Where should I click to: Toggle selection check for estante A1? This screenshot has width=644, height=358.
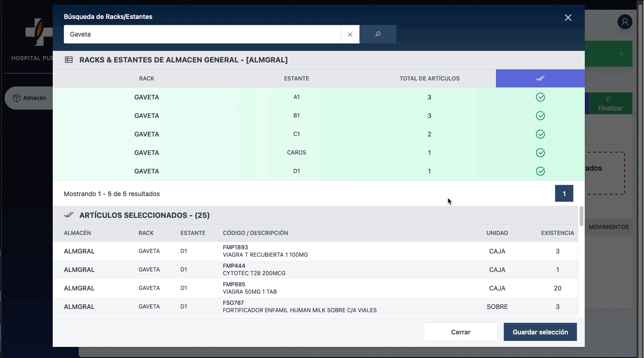point(540,97)
